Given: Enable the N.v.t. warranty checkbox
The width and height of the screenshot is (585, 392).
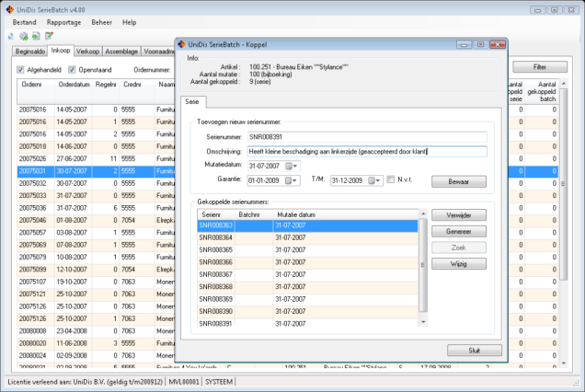Looking at the screenshot, I should [391, 179].
